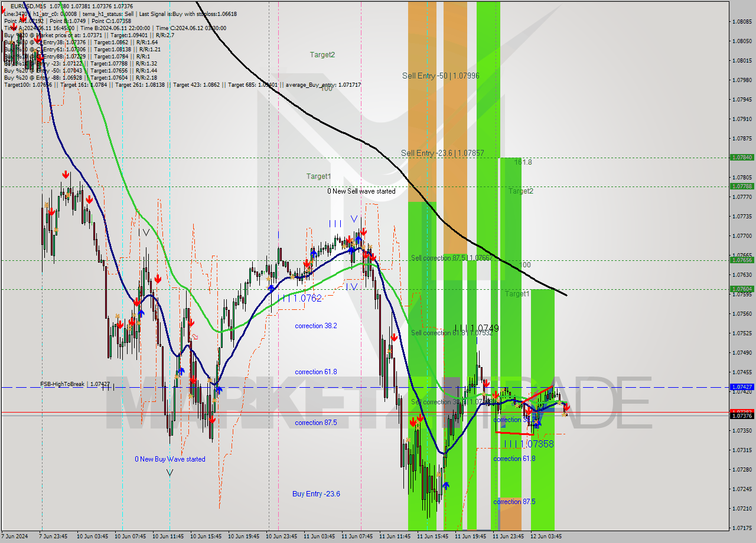Select the New Sell wave started text
Viewport: 756px width, 543px height.
(x=362, y=191)
